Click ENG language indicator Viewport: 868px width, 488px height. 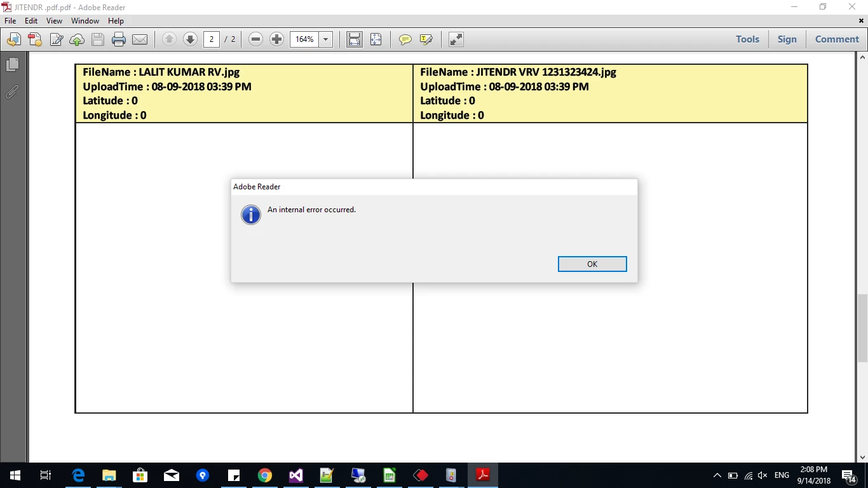pos(782,475)
